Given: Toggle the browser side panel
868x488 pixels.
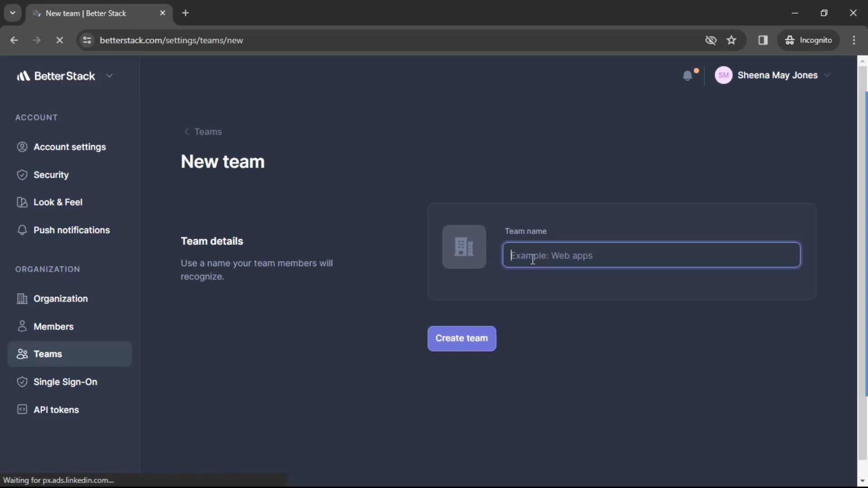Looking at the screenshot, I should (x=763, y=40).
